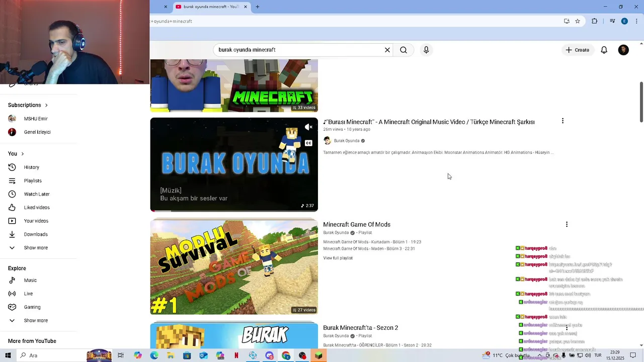Click the Create button
Viewport: 644px width, 362px height.
(x=577, y=50)
